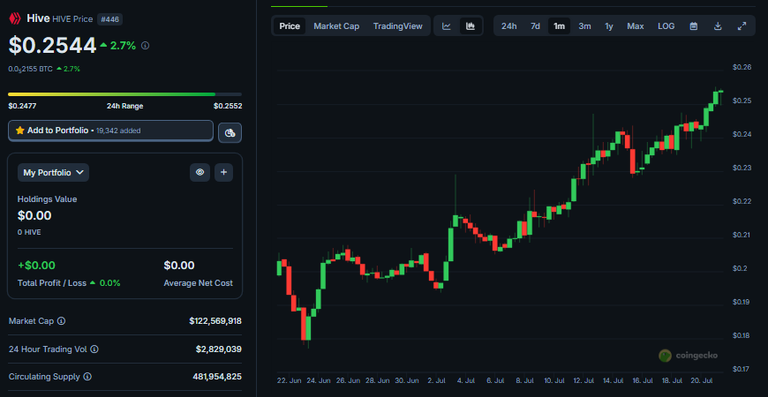This screenshot has height=397, width=768.
Task: Open the calendar date picker icon
Action: [694, 26]
